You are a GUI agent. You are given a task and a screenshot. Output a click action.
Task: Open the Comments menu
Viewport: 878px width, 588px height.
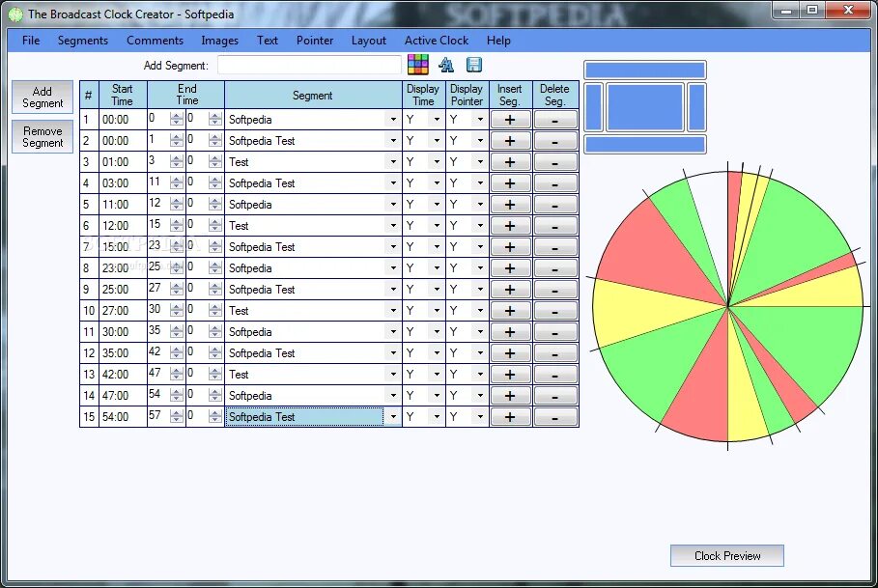156,41
